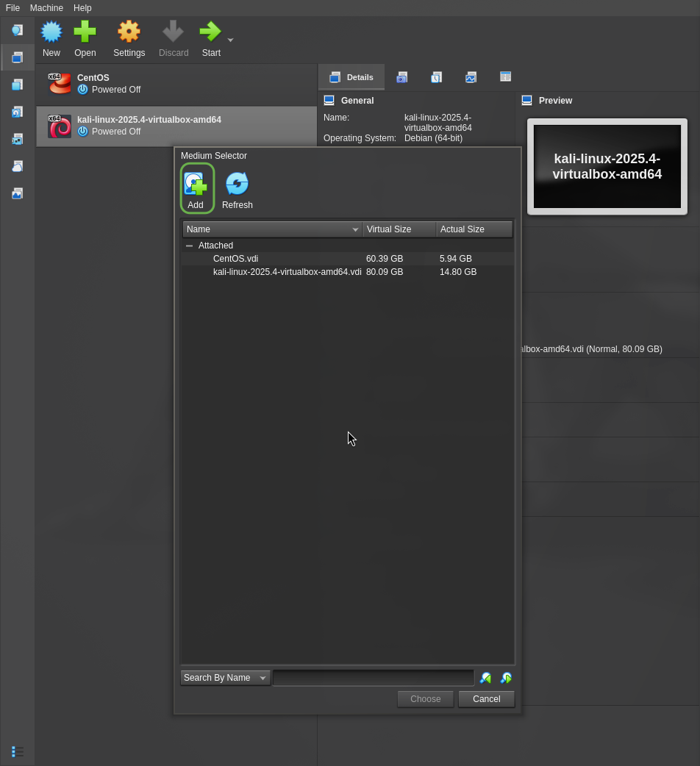This screenshot has width=700, height=766.
Task: Click the General section header
Action: pos(357,101)
